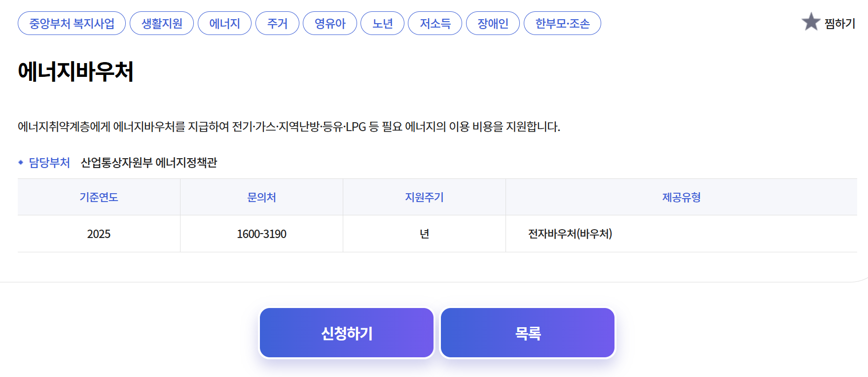Select the 영유아 tag chip
This screenshot has width=868, height=377.
click(330, 24)
